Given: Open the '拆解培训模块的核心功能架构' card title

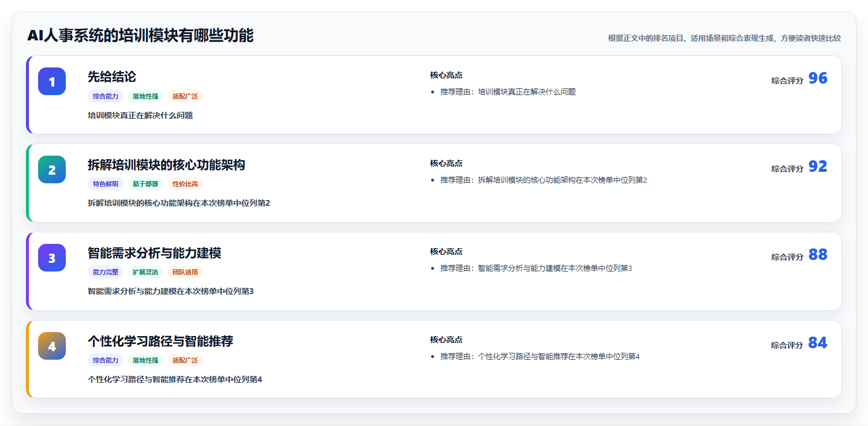Looking at the screenshot, I should point(166,165).
